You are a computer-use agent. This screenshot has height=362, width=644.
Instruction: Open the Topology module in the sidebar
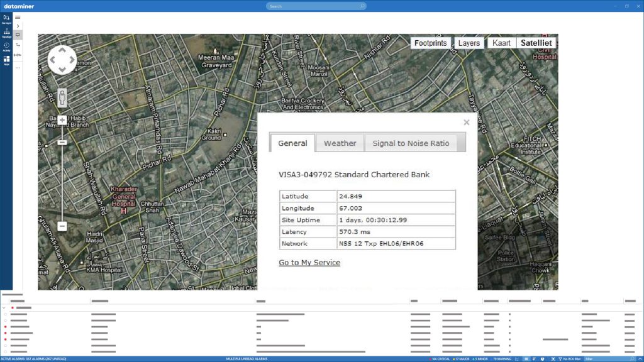click(6, 33)
